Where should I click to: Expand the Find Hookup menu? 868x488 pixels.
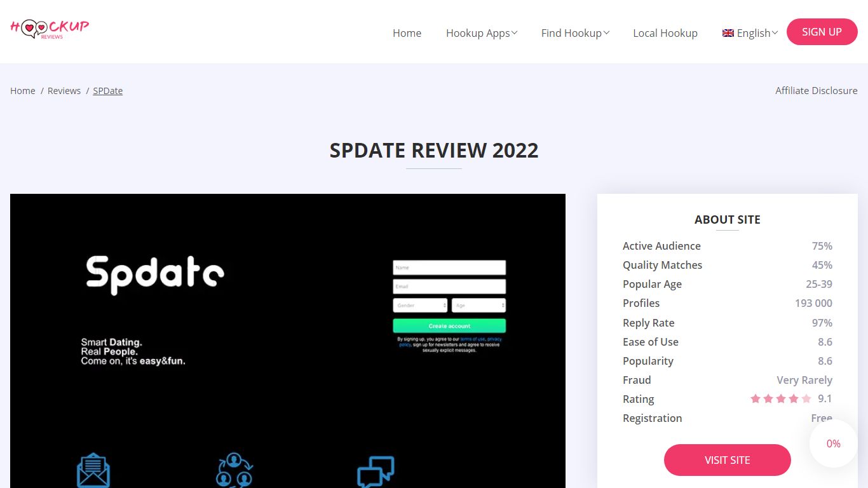575,33
